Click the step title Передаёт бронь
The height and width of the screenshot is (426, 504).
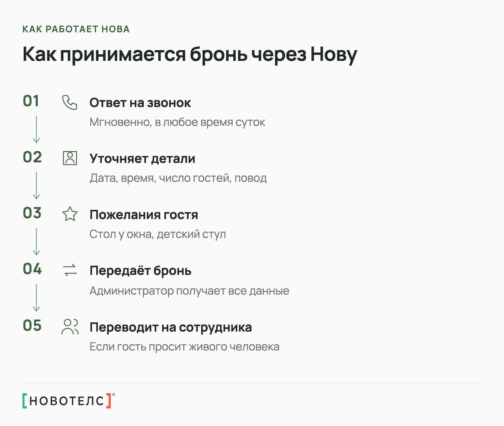[x=140, y=271]
